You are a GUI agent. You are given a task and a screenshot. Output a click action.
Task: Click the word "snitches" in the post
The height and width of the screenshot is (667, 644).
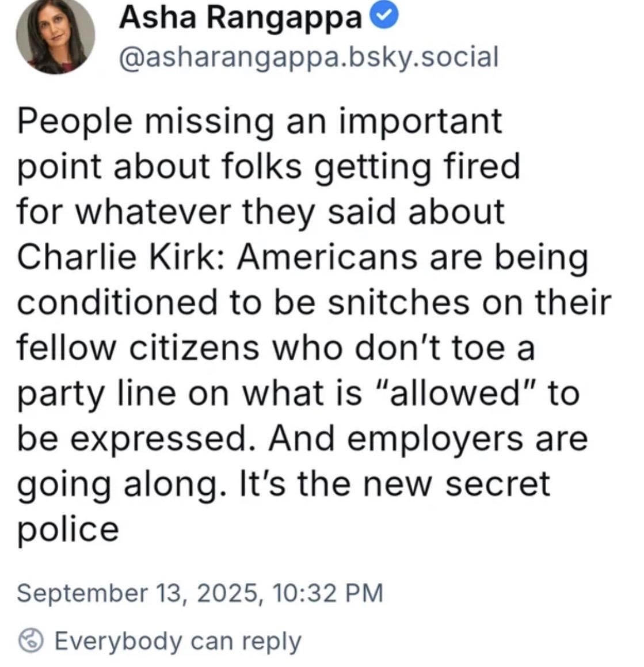pyautogui.click(x=398, y=302)
